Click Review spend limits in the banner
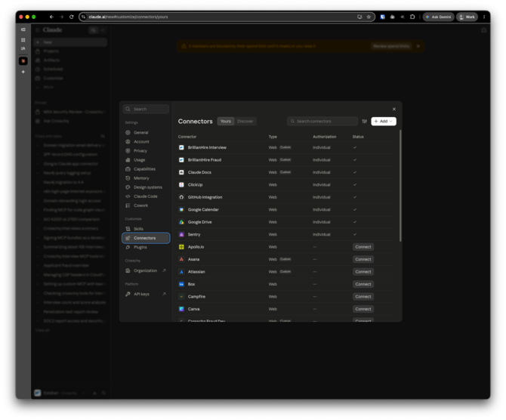The height and width of the screenshot is (420, 506). point(391,46)
